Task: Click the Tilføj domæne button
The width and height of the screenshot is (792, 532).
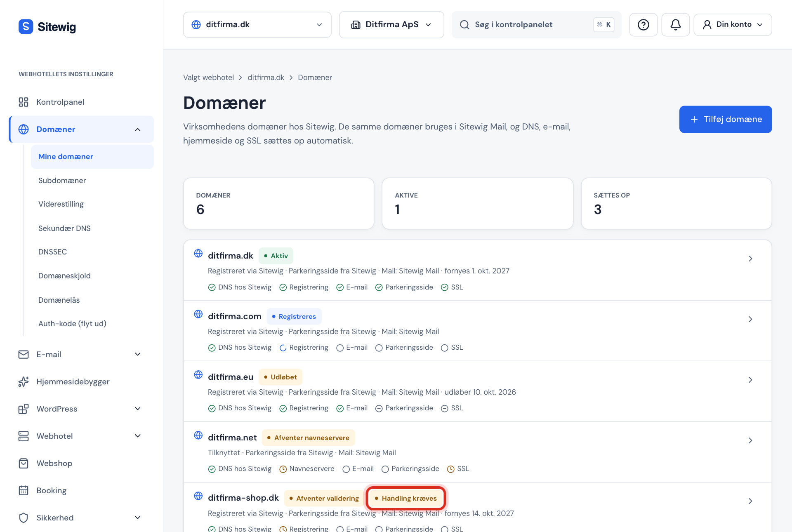Action: 726,119
